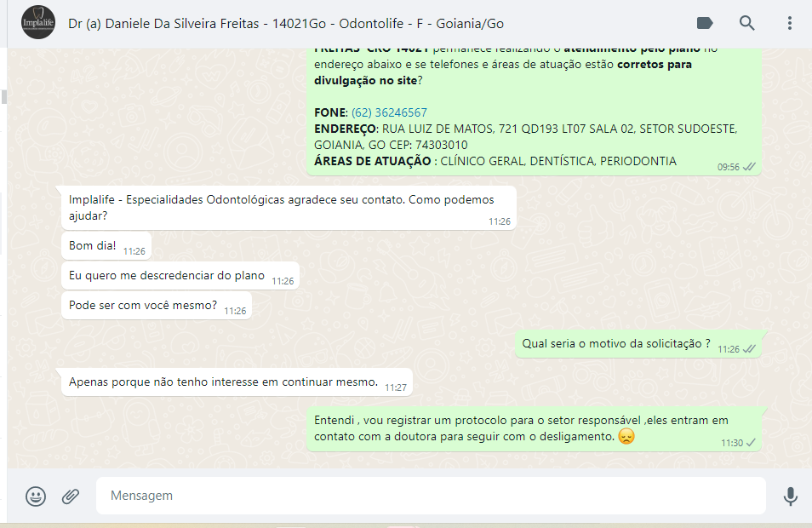Click message "Pode ser com você mesmo?"
The height and width of the screenshot is (528, 812).
(157, 305)
